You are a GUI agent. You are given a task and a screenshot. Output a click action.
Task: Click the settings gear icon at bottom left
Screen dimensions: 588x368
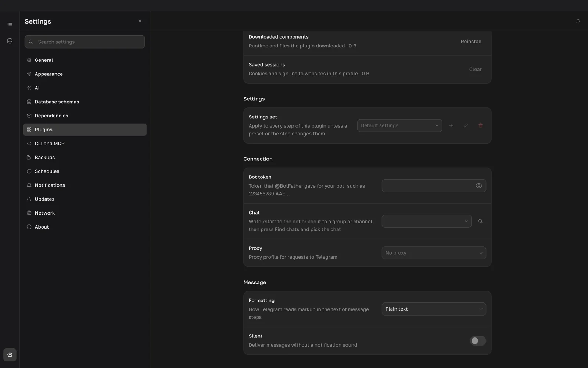(x=10, y=355)
